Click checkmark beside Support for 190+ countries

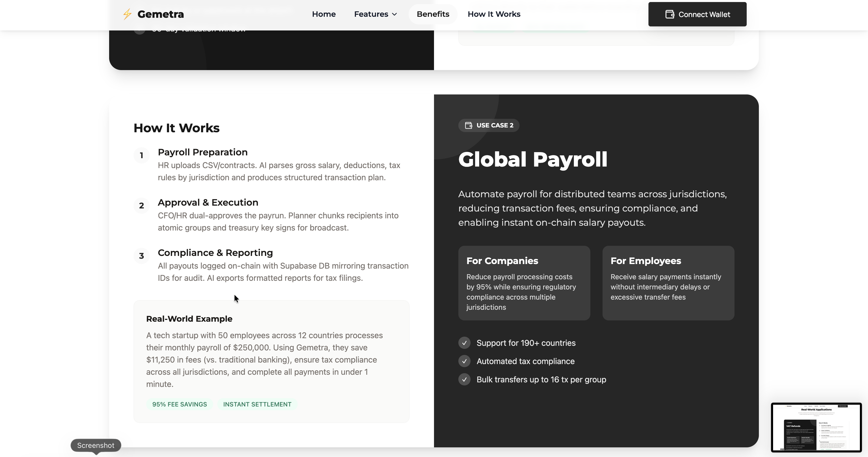click(x=464, y=343)
